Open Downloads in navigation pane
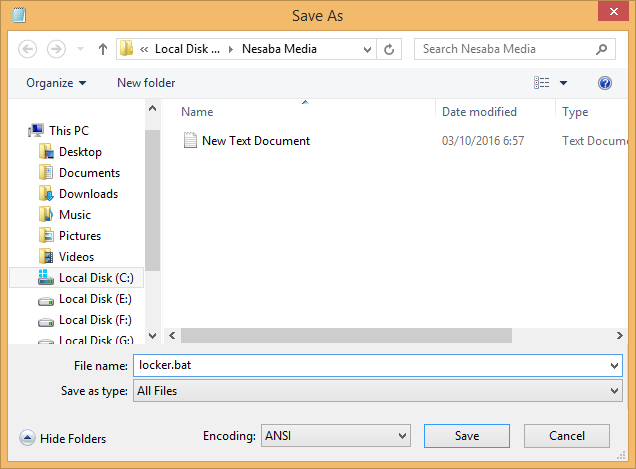This screenshot has height=469, width=636. click(88, 194)
